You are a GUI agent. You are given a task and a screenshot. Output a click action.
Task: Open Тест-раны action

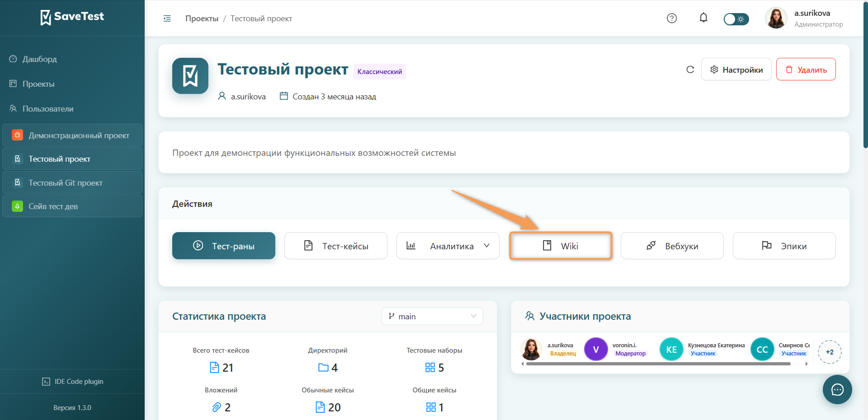coord(224,246)
